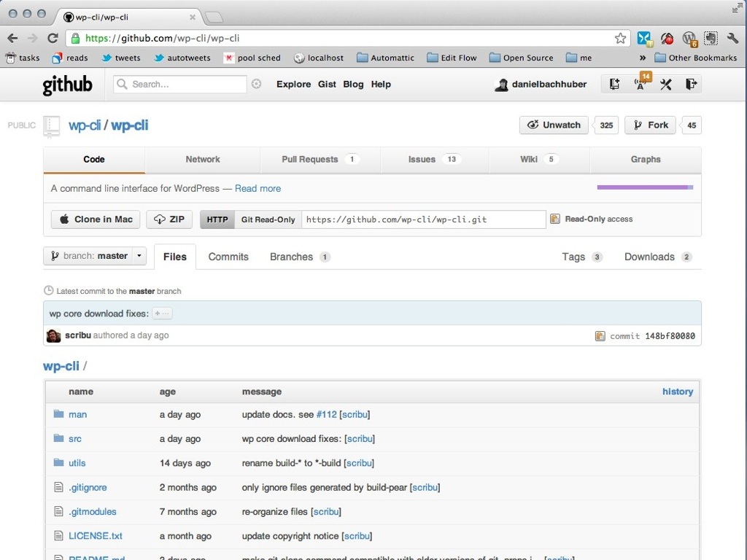The height and width of the screenshot is (560, 747).
Task: Open the #112 issue link
Action: (326, 414)
